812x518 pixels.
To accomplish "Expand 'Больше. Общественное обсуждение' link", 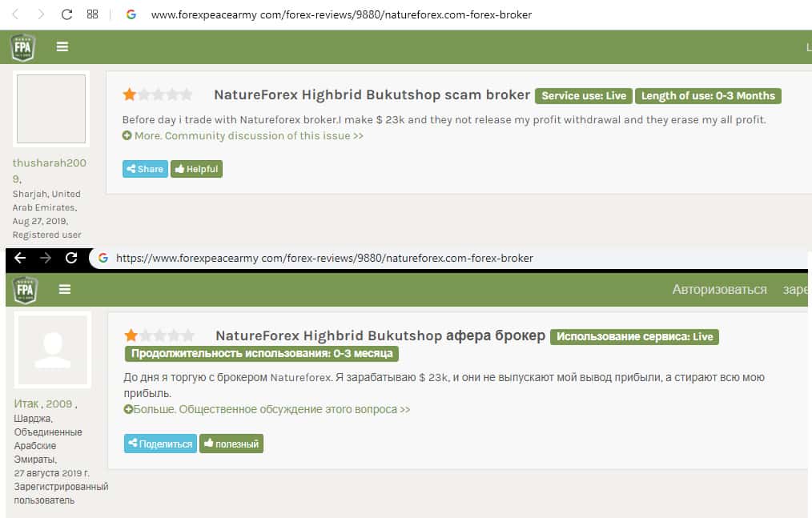I will point(267,409).
